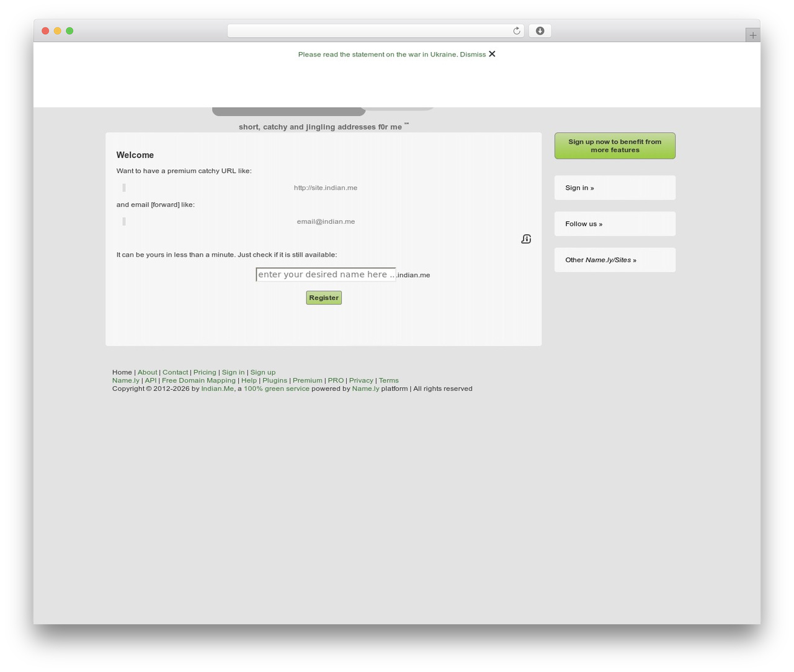Viewport: 794px width, 672px height.
Task: Open the API footer link
Action: pyautogui.click(x=151, y=381)
